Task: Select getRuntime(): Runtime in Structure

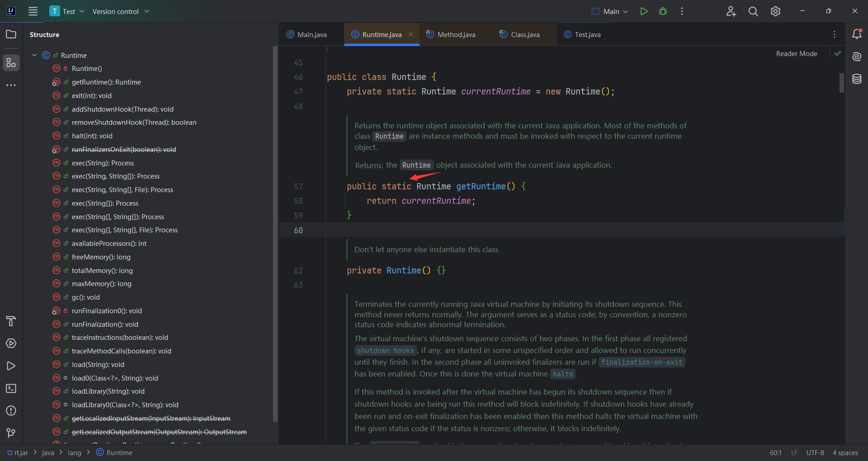Action: tap(106, 82)
